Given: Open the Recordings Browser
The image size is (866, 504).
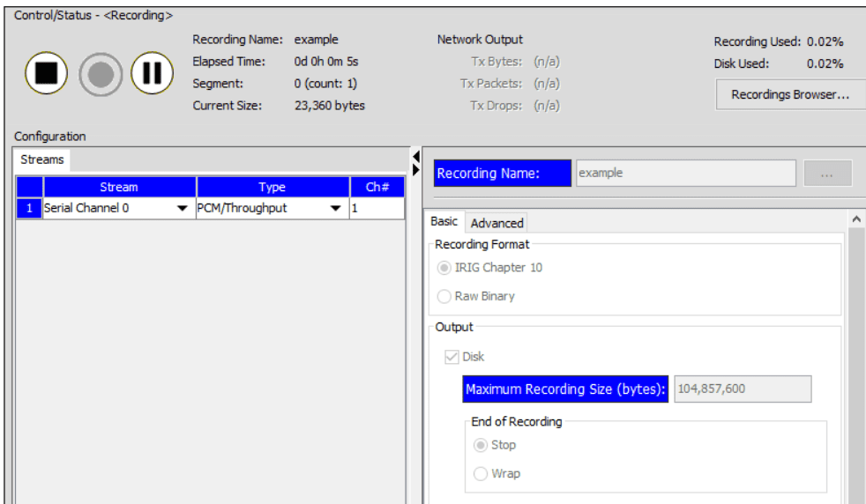Looking at the screenshot, I should point(789,94).
